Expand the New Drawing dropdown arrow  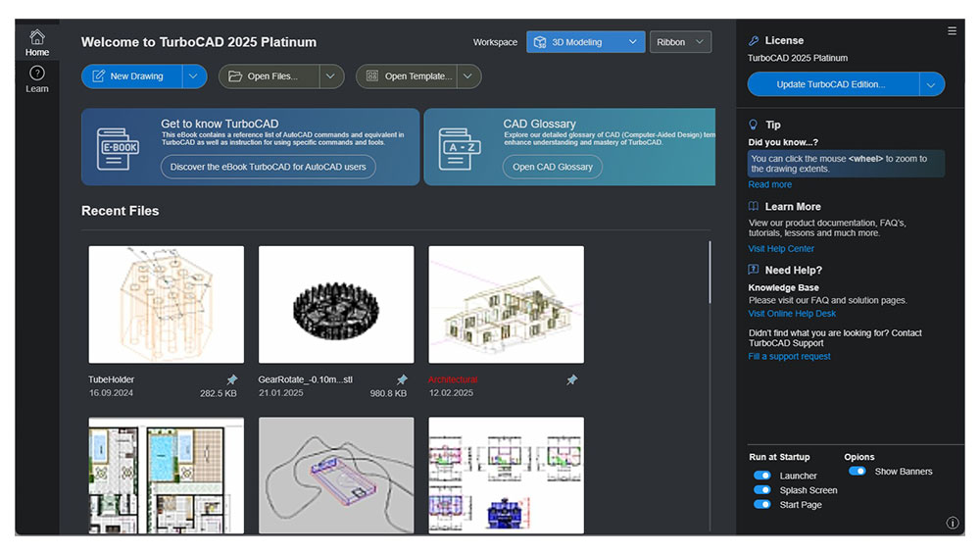point(194,76)
